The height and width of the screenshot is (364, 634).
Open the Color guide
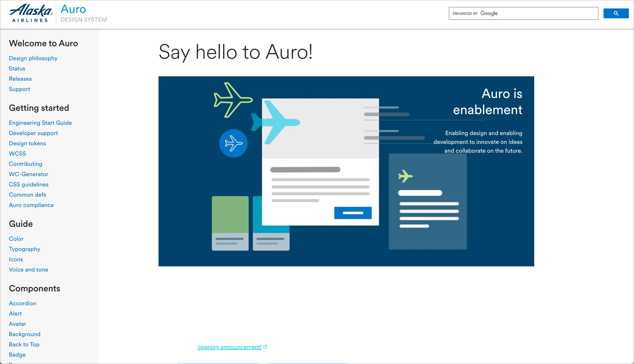16,239
